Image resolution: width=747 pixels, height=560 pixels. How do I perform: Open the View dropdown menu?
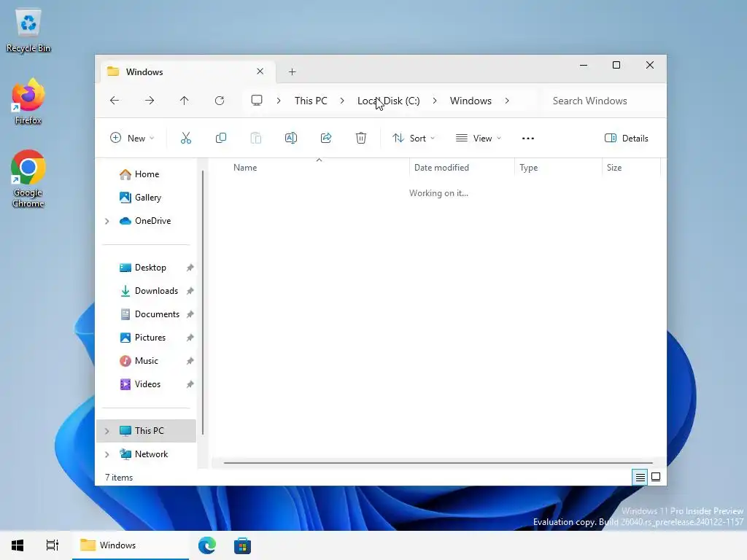coord(479,138)
